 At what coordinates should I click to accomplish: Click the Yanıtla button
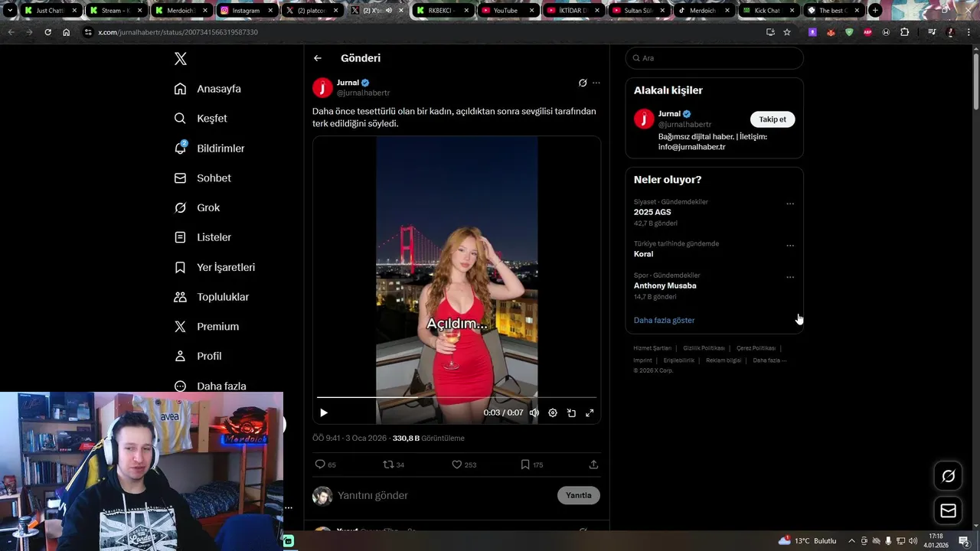[579, 496]
